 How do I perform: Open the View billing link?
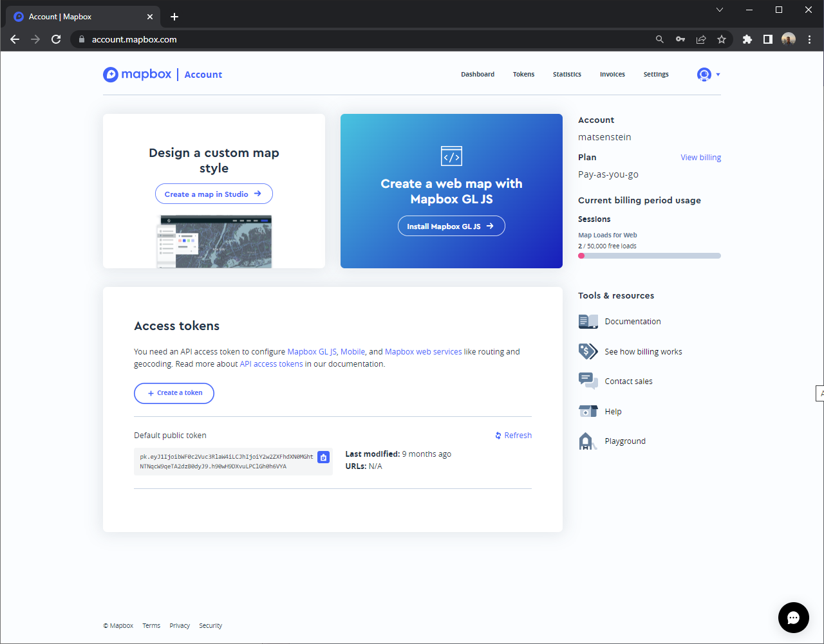701,158
